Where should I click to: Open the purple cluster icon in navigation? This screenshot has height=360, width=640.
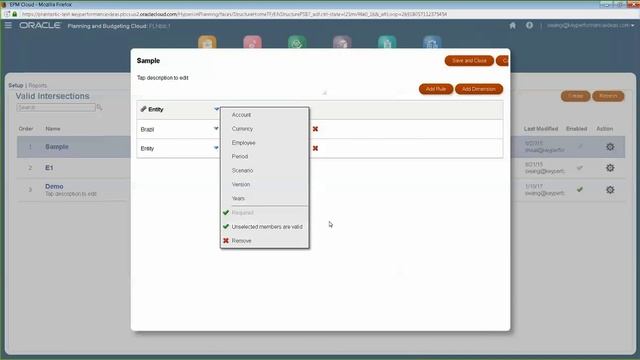(x=342, y=42)
